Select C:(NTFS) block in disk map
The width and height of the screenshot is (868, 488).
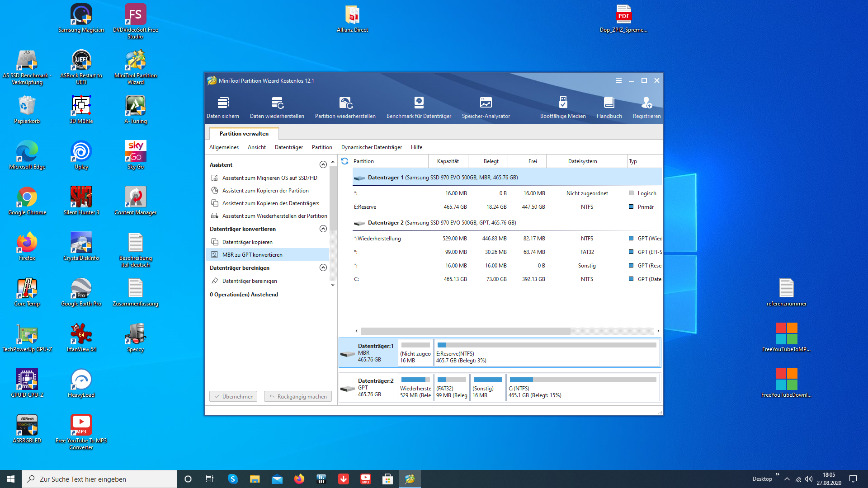click(x=583, y=387)
